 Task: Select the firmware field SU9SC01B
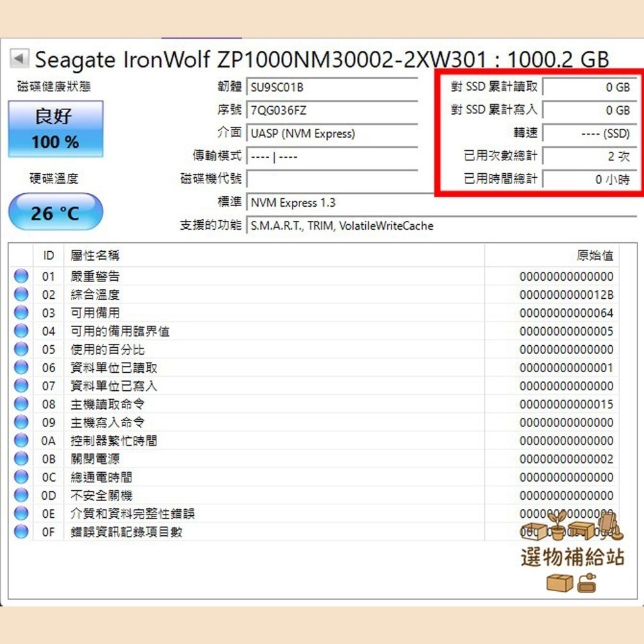332,87
